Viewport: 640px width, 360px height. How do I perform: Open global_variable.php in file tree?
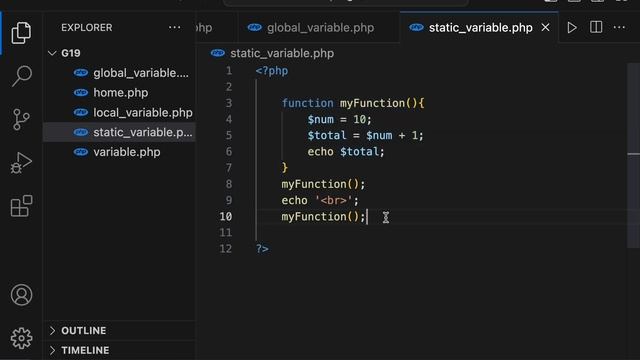click(x=119, y=73)
